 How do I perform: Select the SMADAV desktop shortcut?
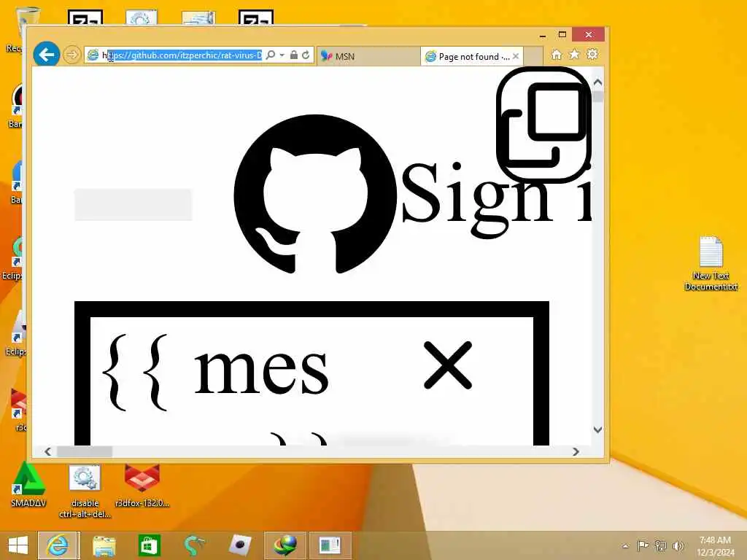click(x=28, y=485)
